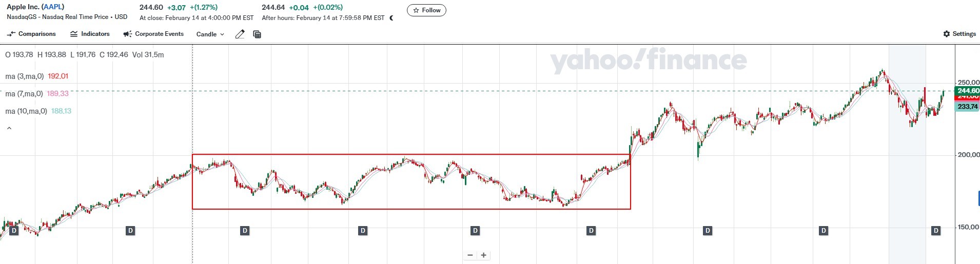This screenshot has width=980, height=264.
Task: Open the Candle chart type dropdown
Action: point(210,34)
